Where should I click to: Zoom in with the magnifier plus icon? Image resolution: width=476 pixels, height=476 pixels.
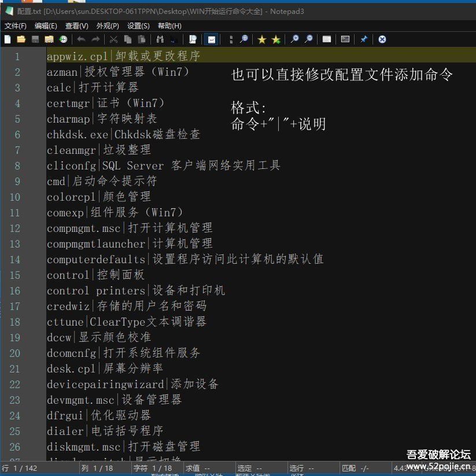click(x=294, y=39)
